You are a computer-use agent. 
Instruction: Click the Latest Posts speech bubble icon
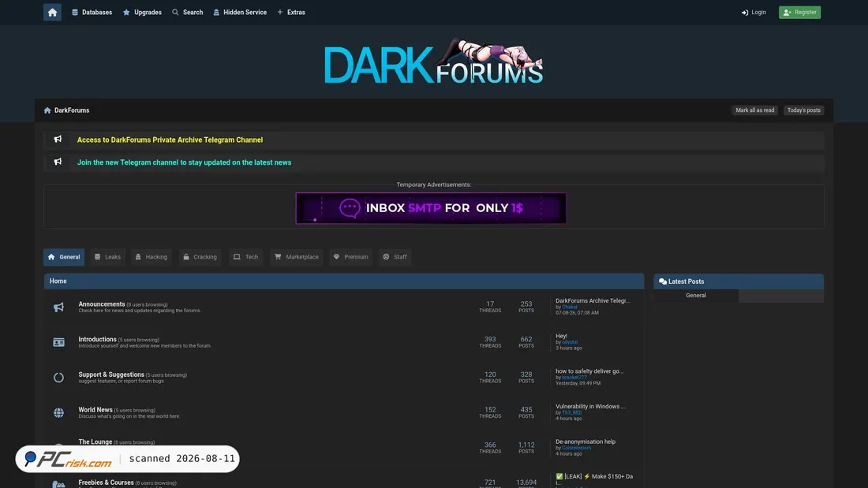[x=663, y=281]
